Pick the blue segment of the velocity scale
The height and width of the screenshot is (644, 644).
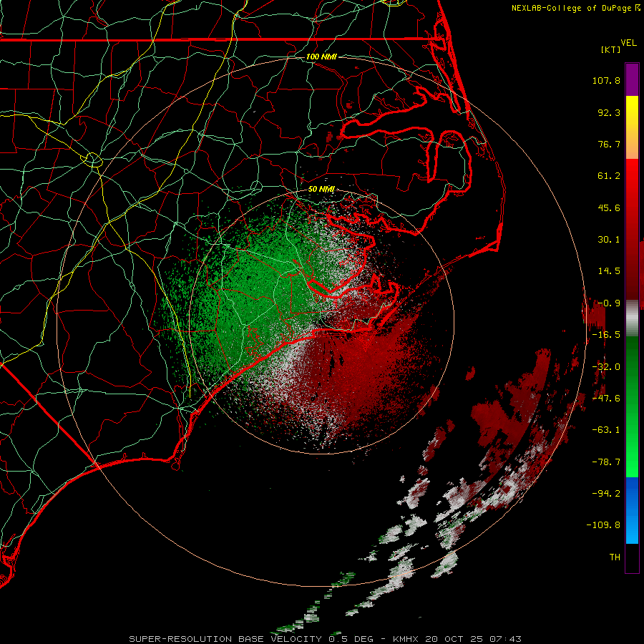pyautogui.click(x=632, y=510)
